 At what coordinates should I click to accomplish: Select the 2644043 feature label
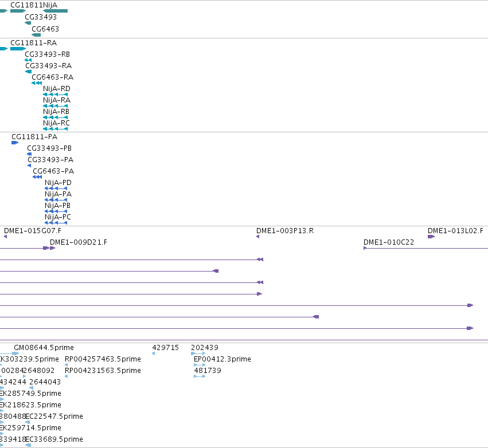click(x=45, y=382)
